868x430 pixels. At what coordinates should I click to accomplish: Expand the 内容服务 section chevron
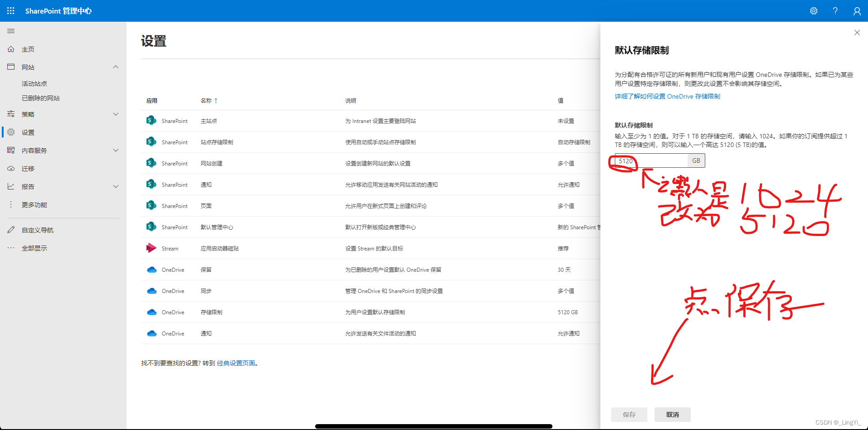(x=116, y=150)
